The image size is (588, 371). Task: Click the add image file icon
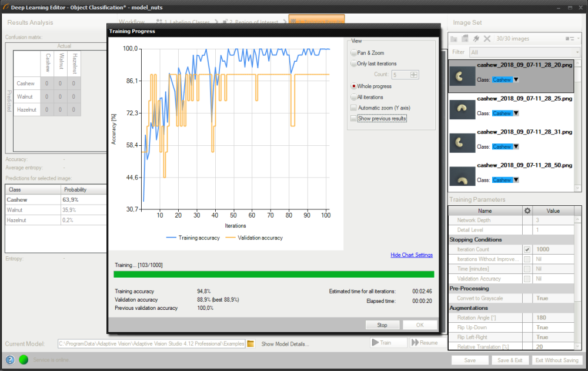[465, 39]
